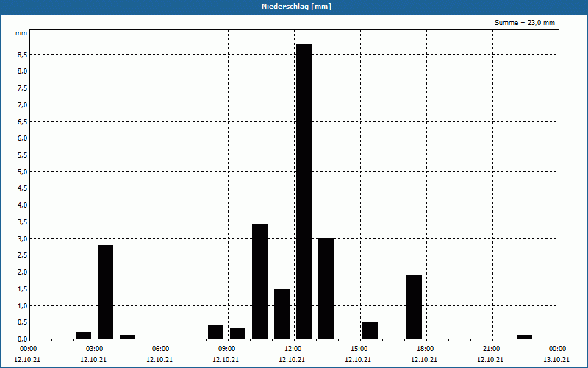Click the 6,0 y-axis value
Viewport: 588px width, 368px height.
point(23,138)
